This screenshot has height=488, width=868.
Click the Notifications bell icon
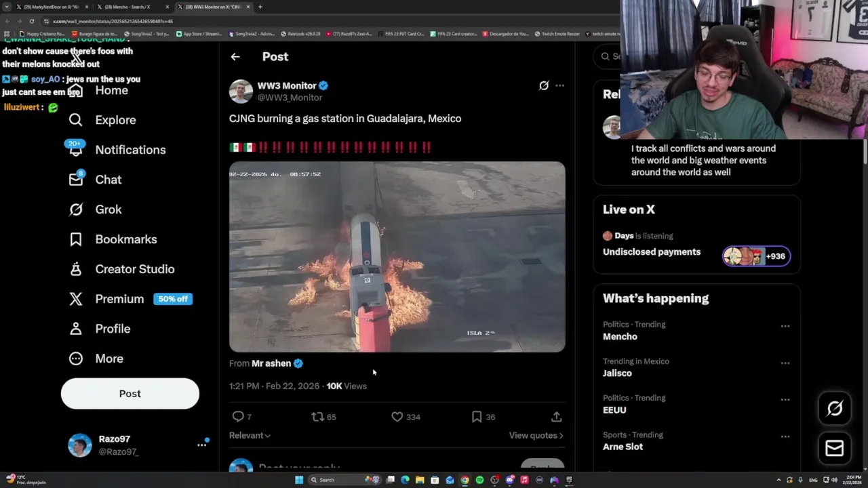(x=76, y=150)
